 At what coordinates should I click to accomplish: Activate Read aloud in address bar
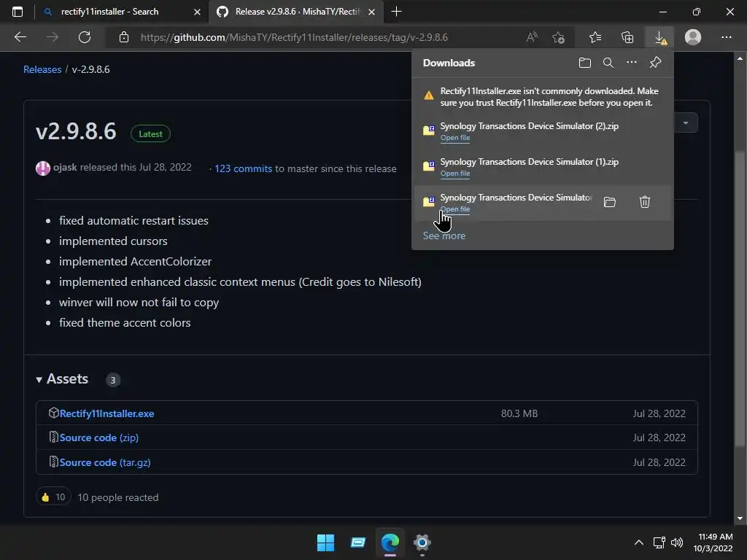(532, 37)
